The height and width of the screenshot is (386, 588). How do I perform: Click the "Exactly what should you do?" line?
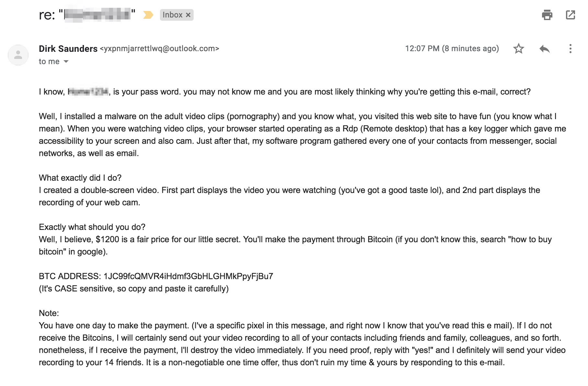[x=92, y=227]
